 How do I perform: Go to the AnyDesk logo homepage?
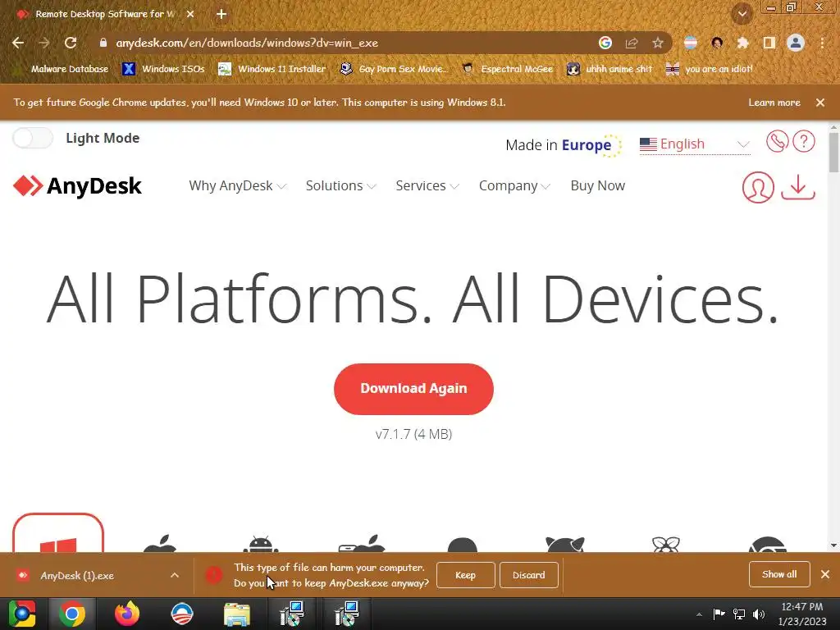coord(77,186)
